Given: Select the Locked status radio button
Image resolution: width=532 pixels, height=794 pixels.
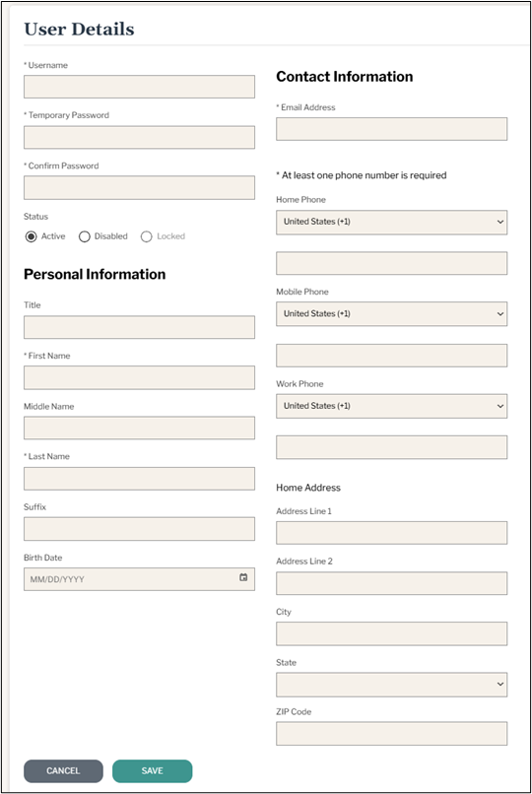Looking at the screenshot, I should [x=146, y=236].
